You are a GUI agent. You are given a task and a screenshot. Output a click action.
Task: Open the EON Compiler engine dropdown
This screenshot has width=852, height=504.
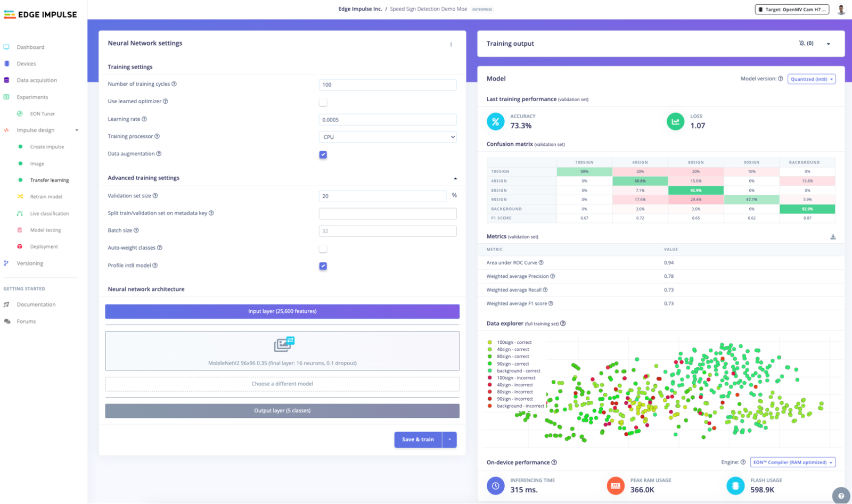click(792, 462)
